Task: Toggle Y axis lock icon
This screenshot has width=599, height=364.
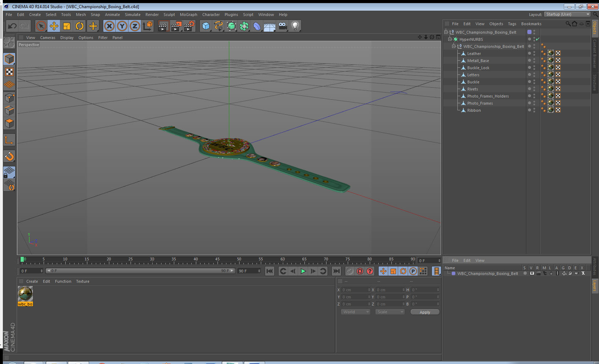Action: click(122, 26)
